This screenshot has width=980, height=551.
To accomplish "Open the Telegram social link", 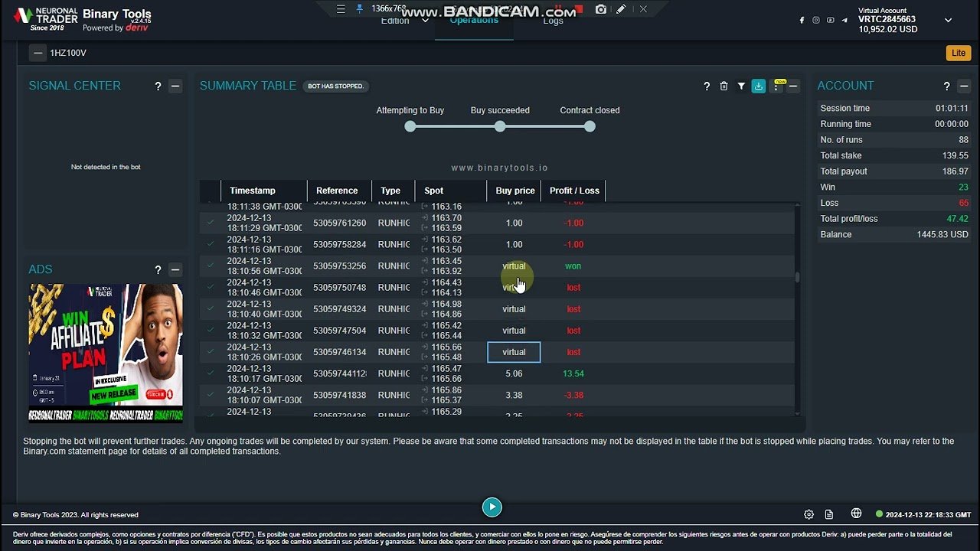I will [845, 20].
